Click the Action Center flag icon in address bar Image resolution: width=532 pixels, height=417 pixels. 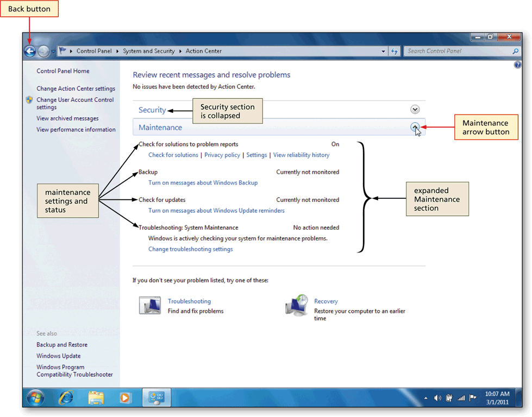coord(63,51)
